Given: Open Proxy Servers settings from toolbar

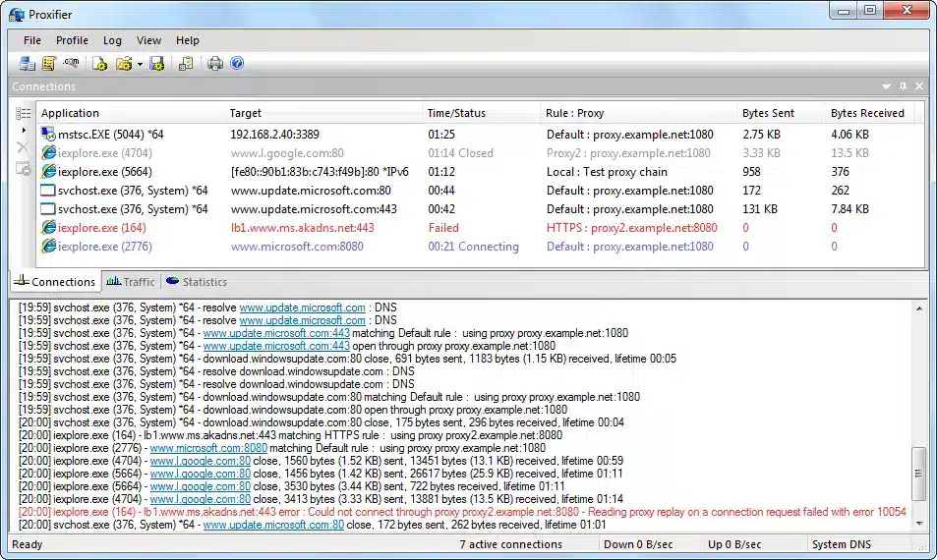Looking at the screenshot, I should tap(27, 64).
